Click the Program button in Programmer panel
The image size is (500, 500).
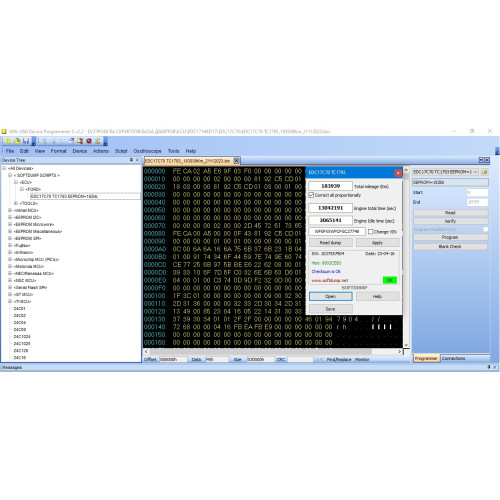point(451,237)
